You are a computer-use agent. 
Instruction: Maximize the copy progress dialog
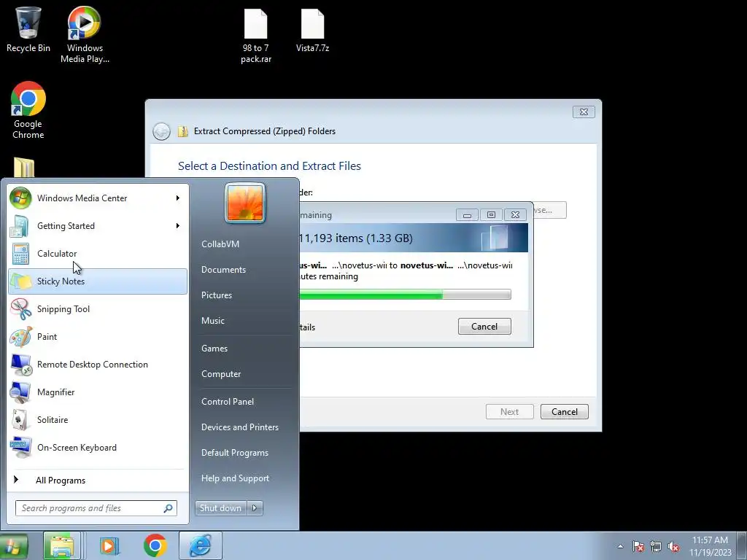pyautogui.click(x=491, y=215)
